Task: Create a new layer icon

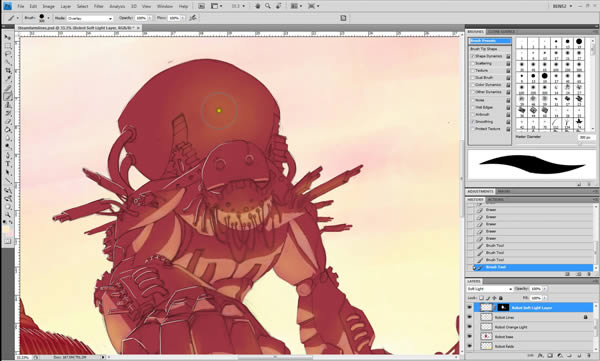Action: tap(579, 356)
